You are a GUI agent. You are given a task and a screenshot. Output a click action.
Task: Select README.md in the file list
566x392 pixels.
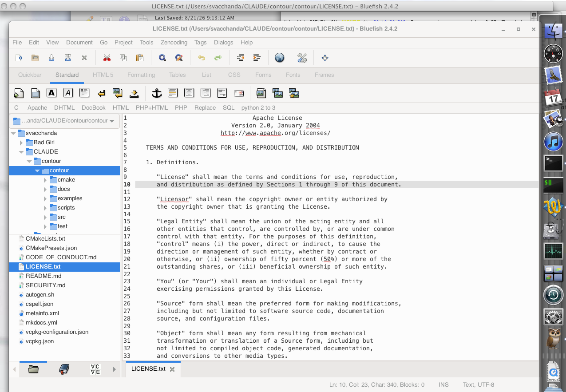pos(44,276)
